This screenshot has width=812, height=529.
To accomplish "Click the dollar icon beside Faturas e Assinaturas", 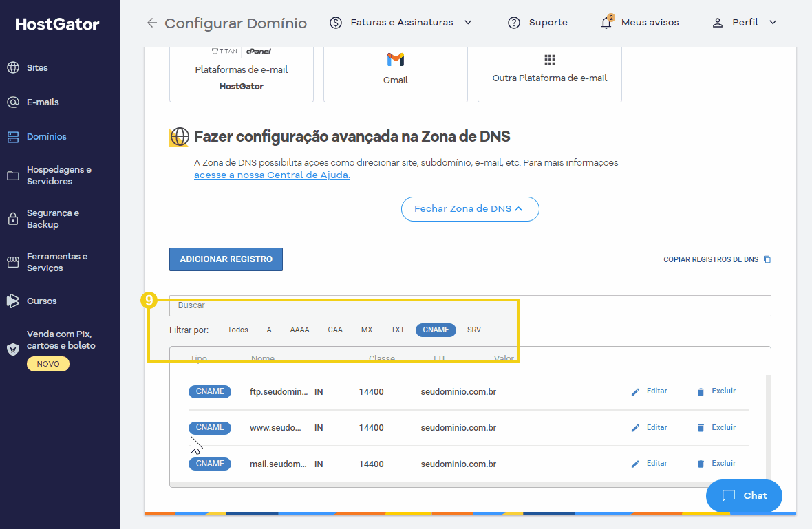I will [x=336, y=23].
